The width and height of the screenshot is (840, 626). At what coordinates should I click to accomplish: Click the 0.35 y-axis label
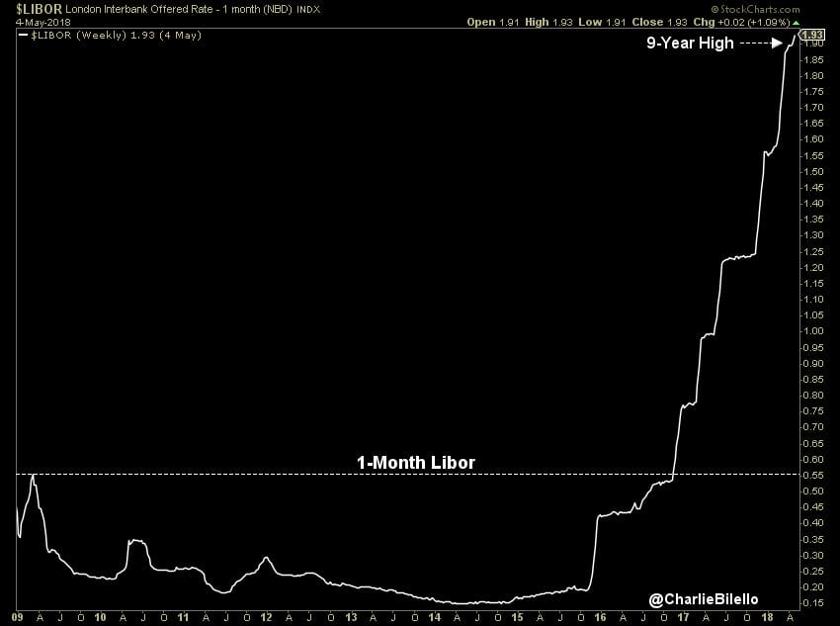pyautogui.click(x=813, y=539)
